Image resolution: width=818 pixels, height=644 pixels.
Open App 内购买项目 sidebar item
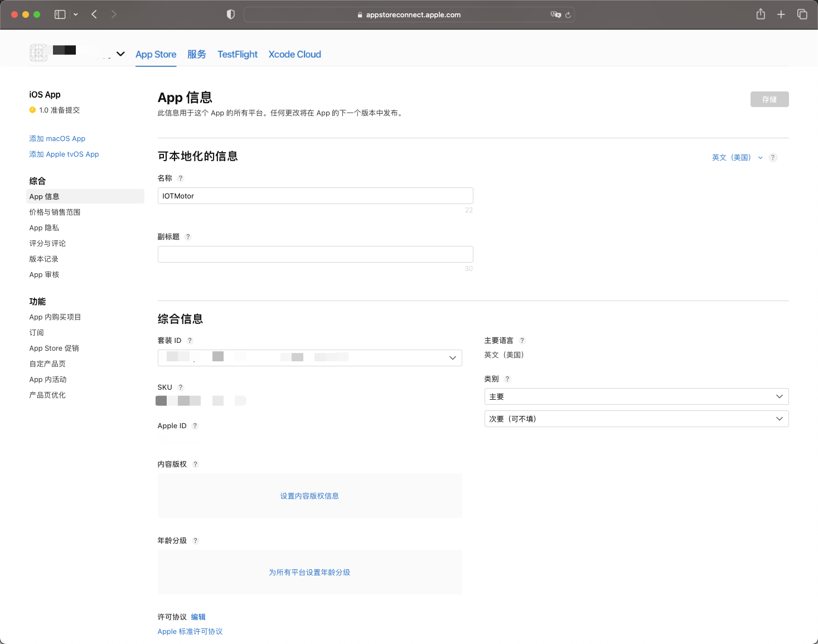coord(55,317)
